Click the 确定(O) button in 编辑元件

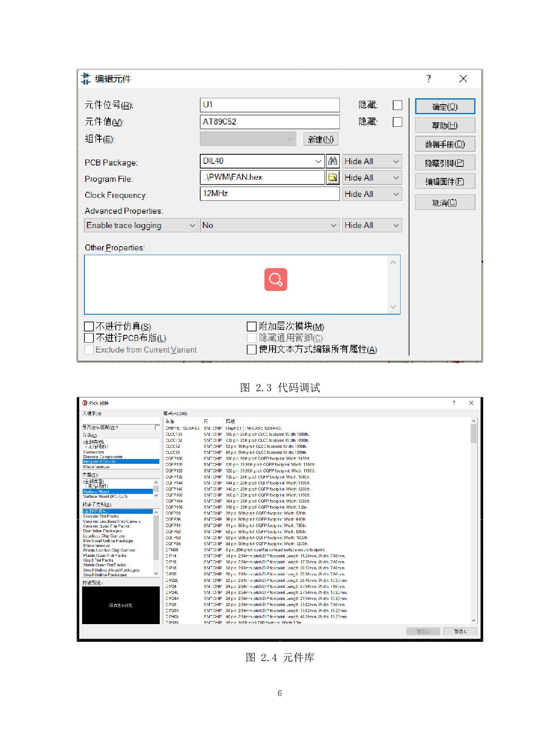pos(445,106)
